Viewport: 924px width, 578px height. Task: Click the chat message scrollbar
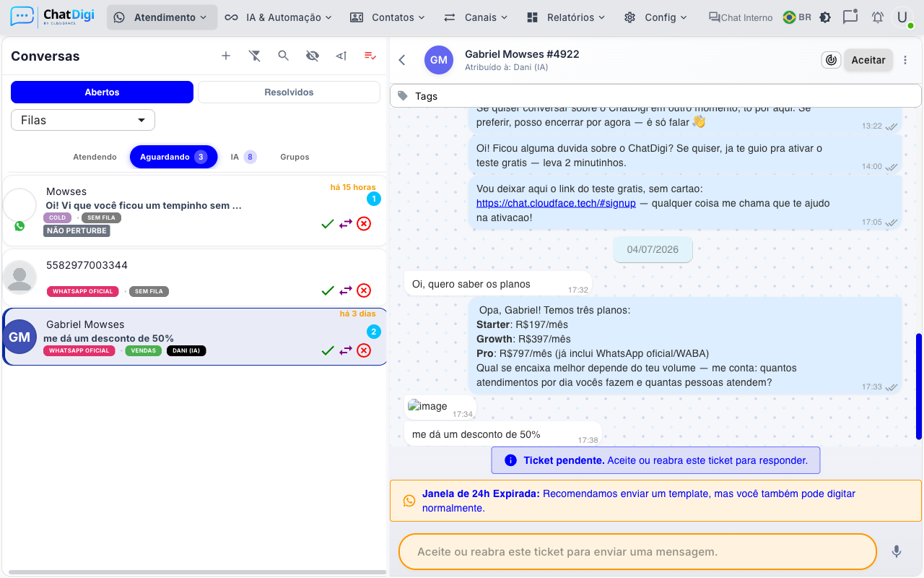919,387
